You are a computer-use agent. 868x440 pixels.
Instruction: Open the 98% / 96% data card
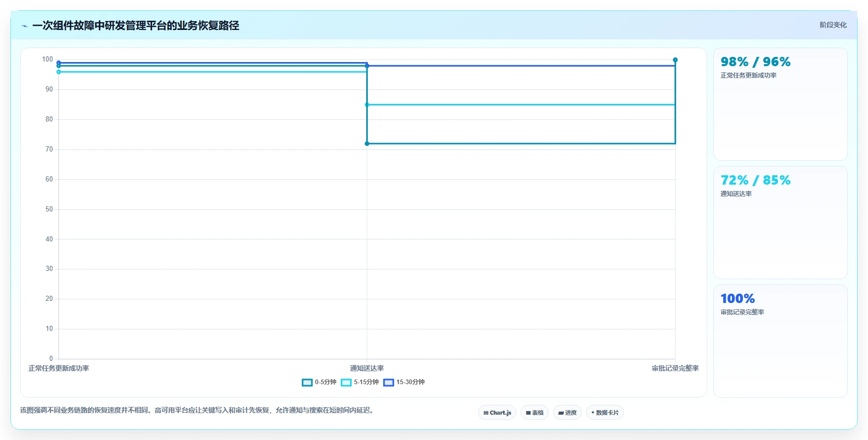(780, 104)
